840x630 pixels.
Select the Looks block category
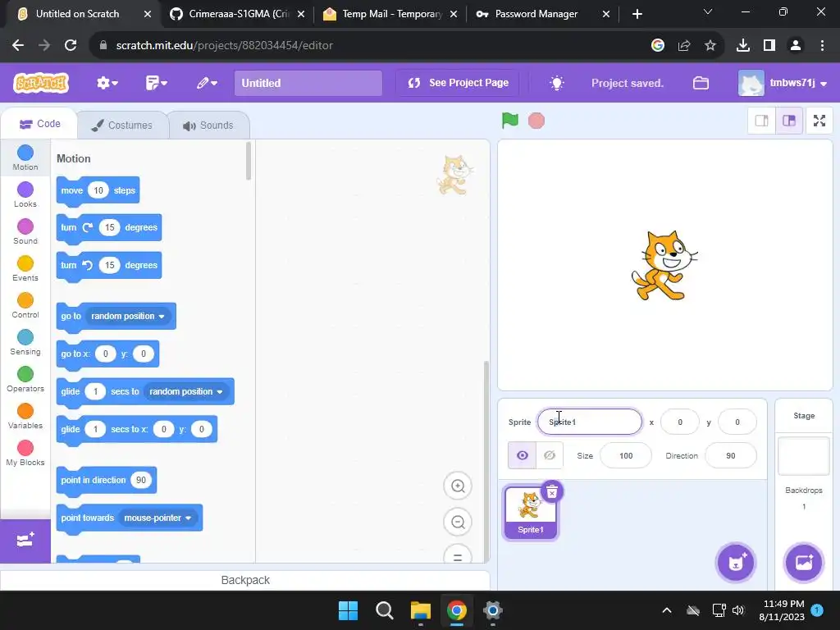tap(25, 195)
